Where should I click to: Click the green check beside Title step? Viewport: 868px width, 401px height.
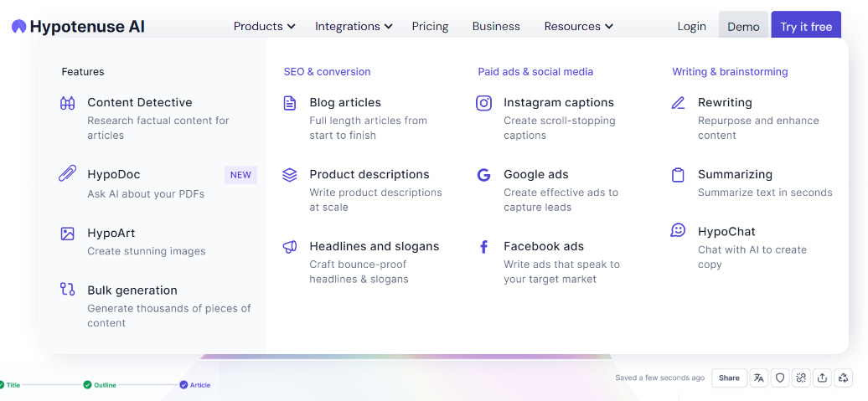coord(1,385)
